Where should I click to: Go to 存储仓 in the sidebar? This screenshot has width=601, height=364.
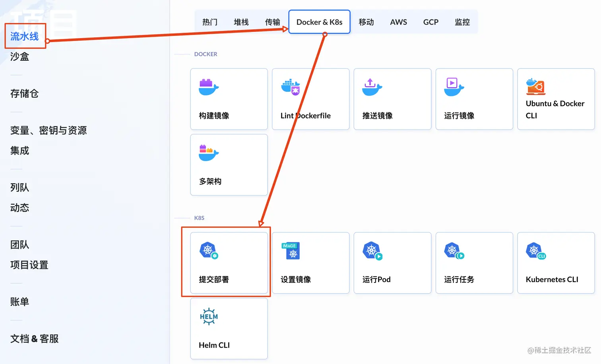click(x=25, y=93)
